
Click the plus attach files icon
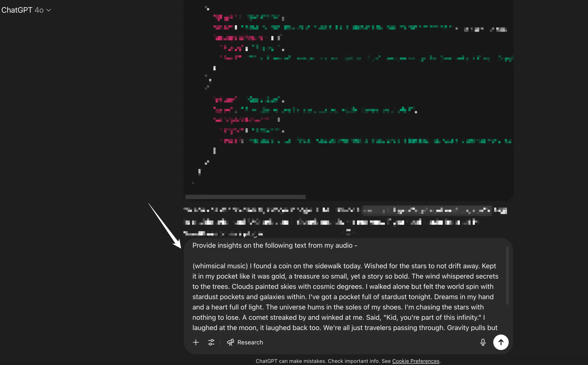click(x=196, y=342)
